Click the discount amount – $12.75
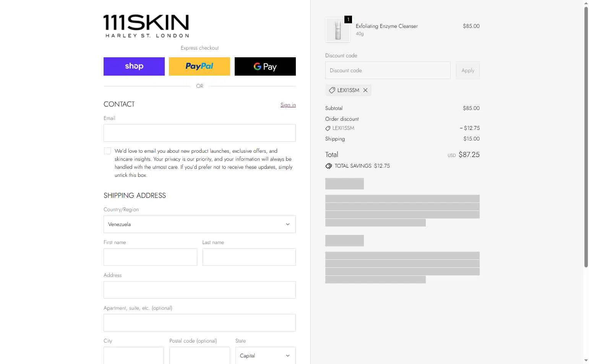Screen dimensions: 589x364 (x=470, y=128)
